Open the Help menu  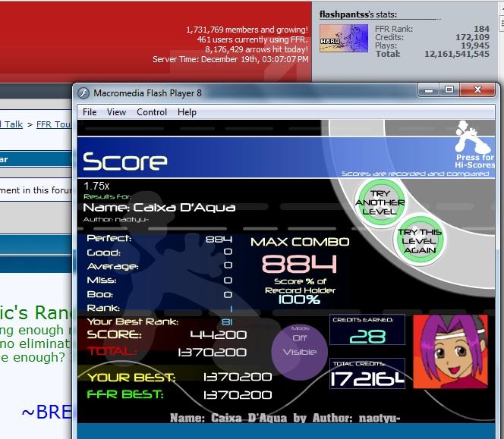[x=187, y=112]
